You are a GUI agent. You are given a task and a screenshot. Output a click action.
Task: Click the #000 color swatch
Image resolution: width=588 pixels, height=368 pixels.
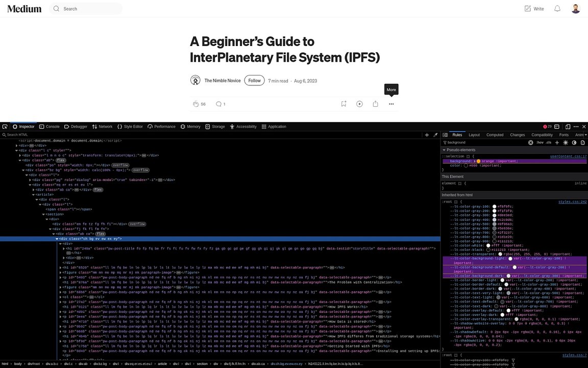coord(465,165)
